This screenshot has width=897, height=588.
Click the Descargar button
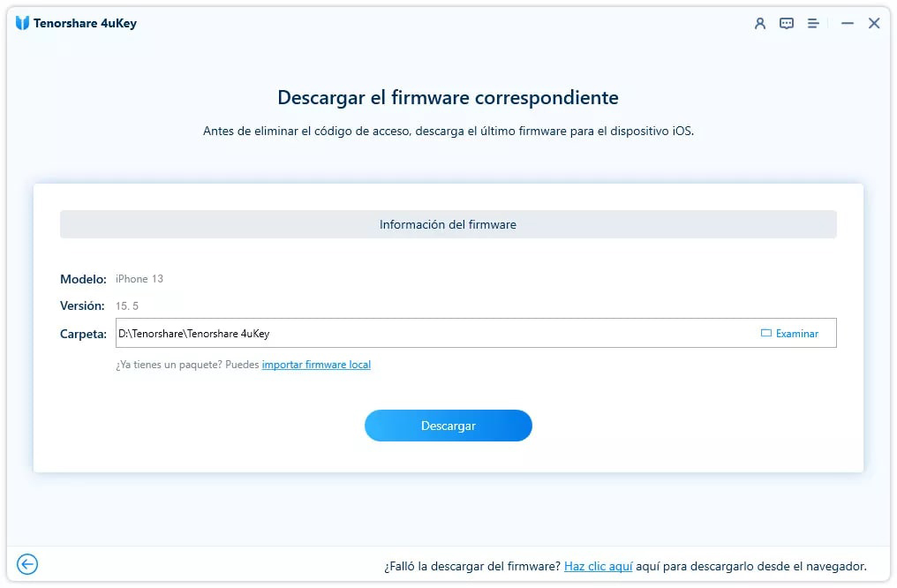[x=448, y=425]
